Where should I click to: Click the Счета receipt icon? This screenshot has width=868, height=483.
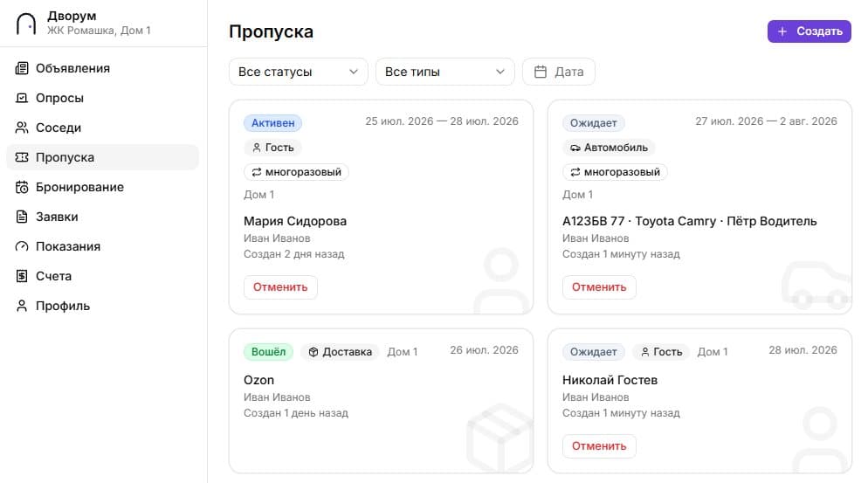pyautogui.click(x=22, y=276)
